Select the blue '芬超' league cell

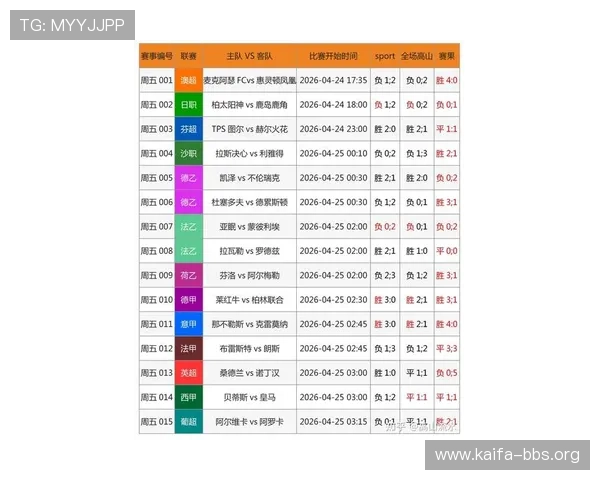(189, 129)
